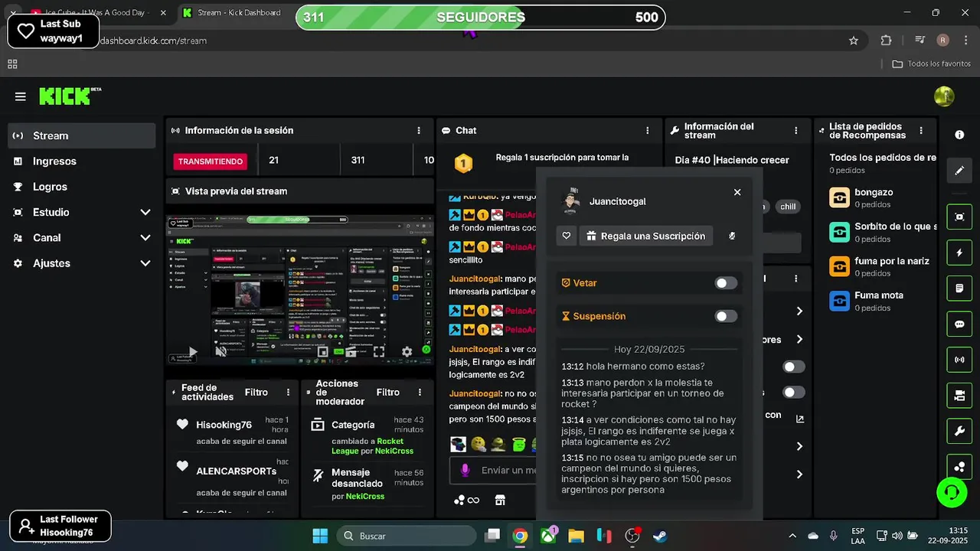Click the orange fuma por la nariz reward icon
Screen dimensions: 980x551
click(x=839, y=266)
